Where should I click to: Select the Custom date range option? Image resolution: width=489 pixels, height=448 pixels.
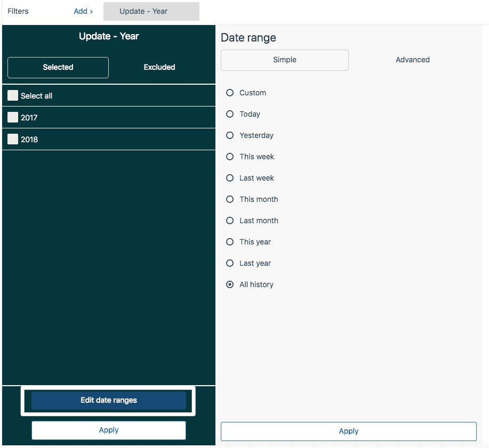(230, 93)
